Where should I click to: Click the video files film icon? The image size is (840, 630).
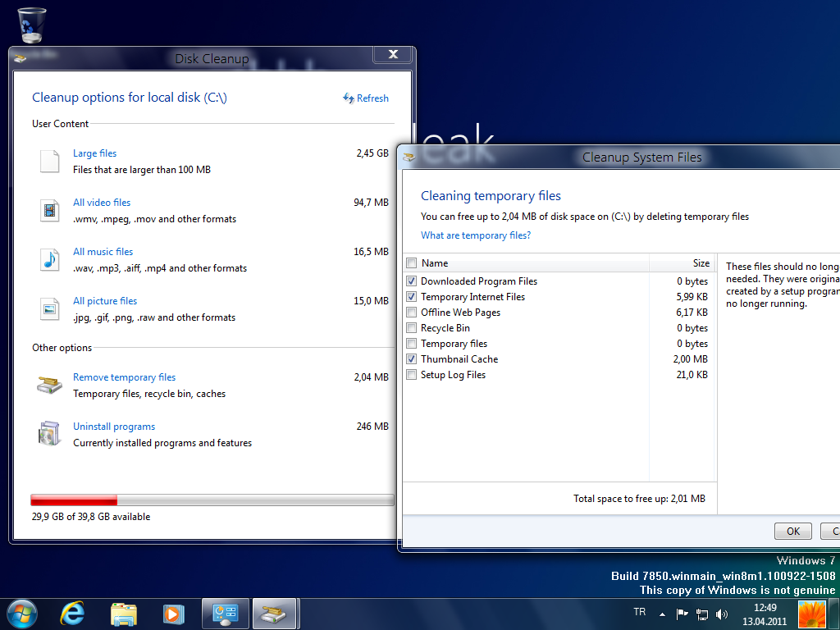[50, 211]
